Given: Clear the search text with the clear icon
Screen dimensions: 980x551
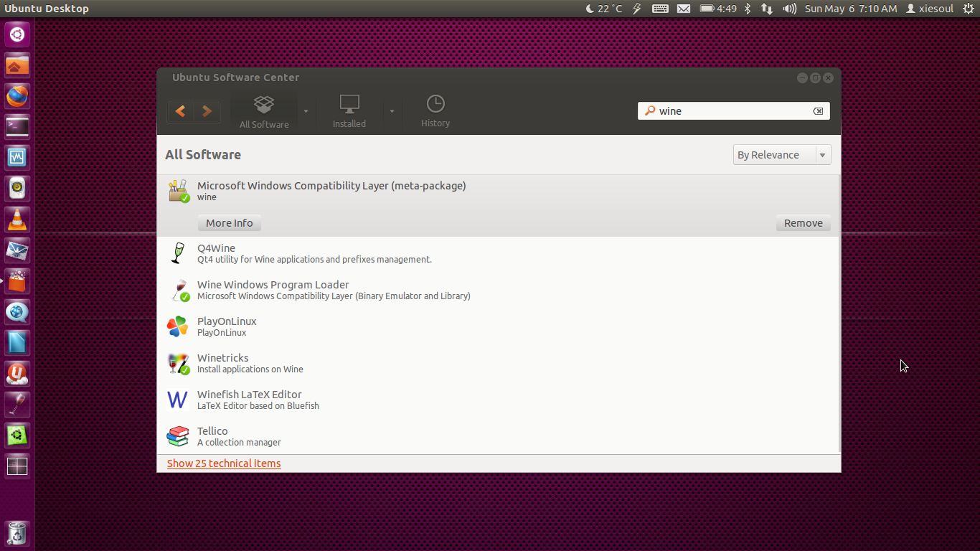Looking at the screenshot, I should [818, 111].
